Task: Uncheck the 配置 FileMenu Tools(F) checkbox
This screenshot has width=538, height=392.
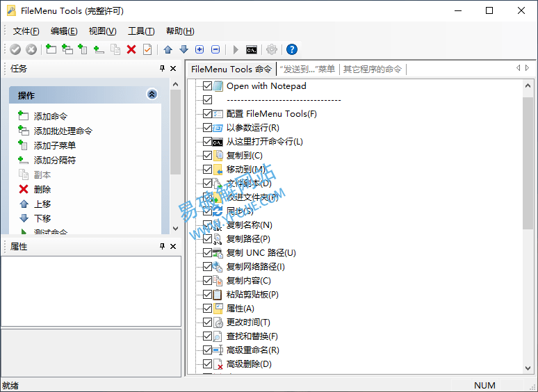Action: [x=207, y=113]
